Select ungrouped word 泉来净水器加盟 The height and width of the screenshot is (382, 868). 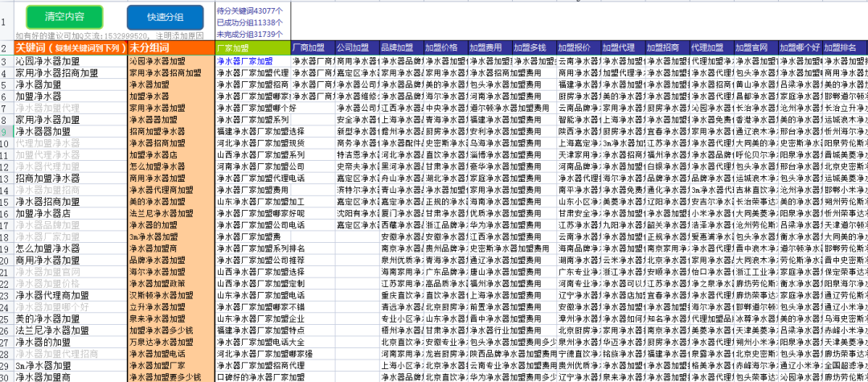[x=171, y=319]
